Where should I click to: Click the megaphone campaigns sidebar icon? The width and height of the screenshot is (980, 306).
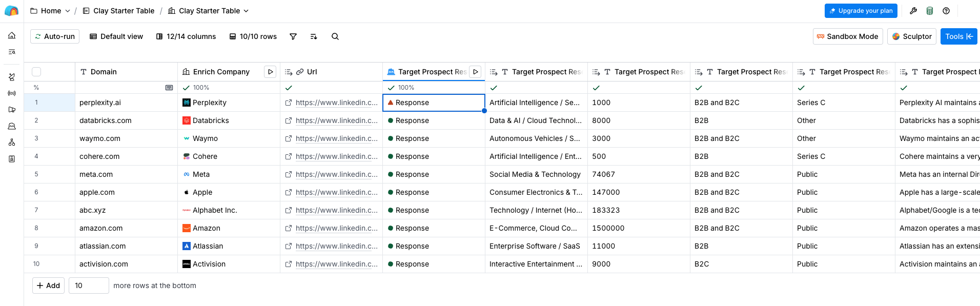click(12, 110)
